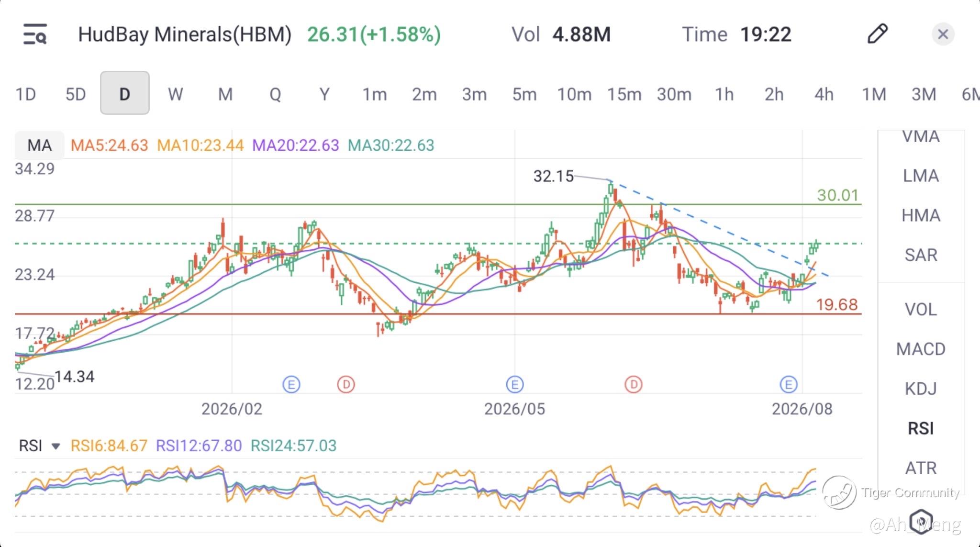Switch to the weekly W timeframe
This screenshot has width=980, height=547.
(175, 94)
